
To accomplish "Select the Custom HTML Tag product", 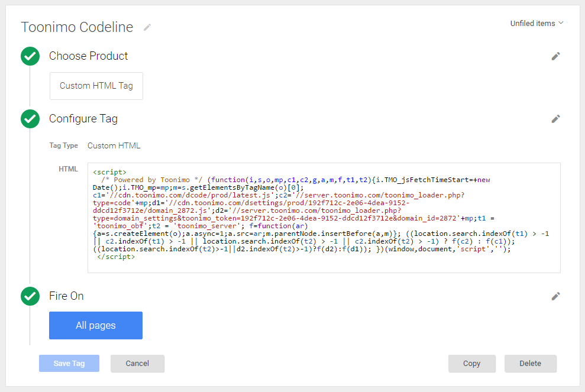I will 96,86.
